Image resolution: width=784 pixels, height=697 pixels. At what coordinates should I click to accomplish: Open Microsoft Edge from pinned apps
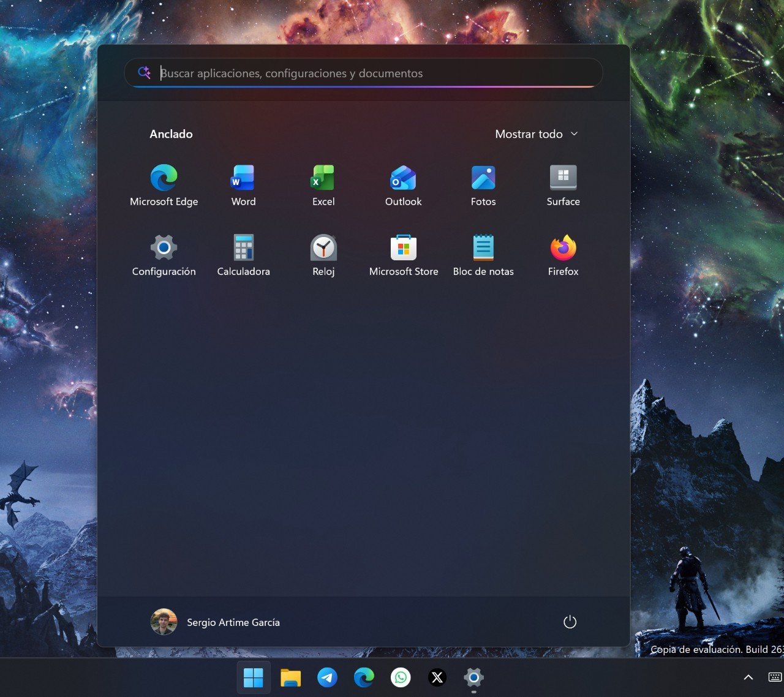pyautogui.click(x=164, y=186)
